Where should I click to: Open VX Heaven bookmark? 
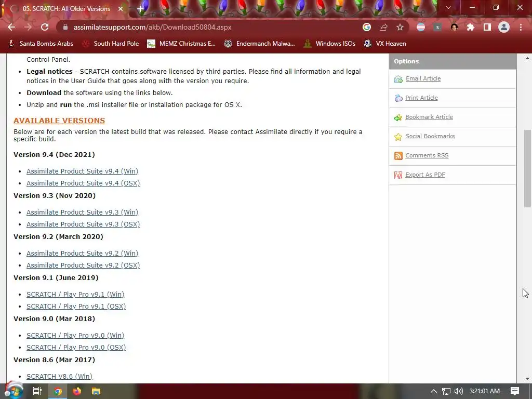(385, 44)
